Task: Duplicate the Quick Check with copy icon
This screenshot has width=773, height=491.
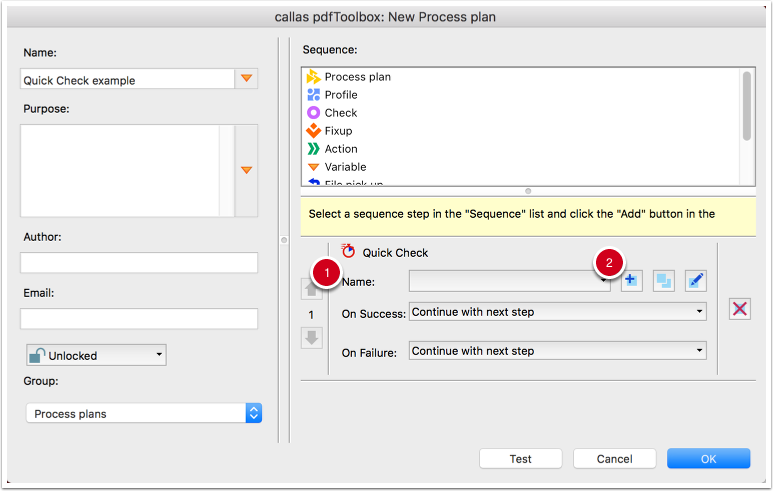Action: 664,281
